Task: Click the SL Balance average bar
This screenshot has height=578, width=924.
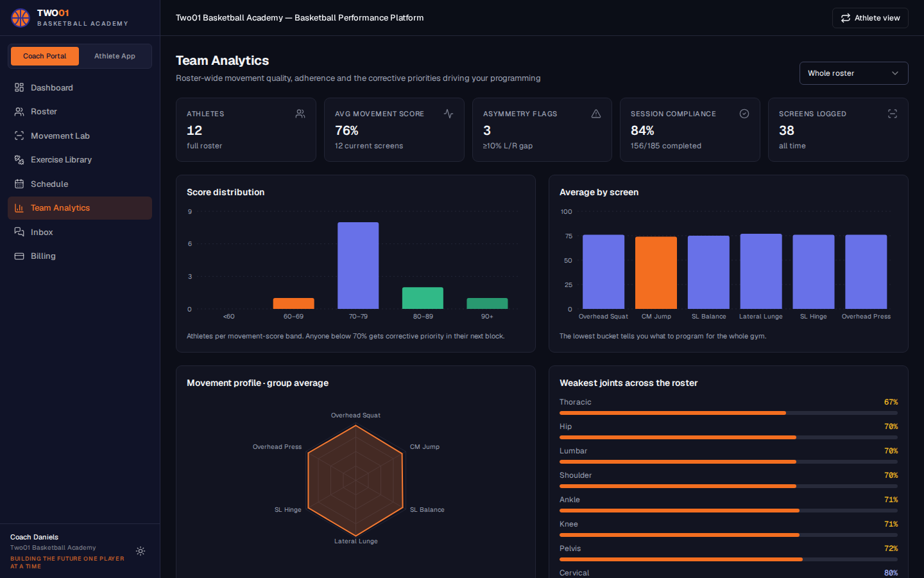Action: point(708,272)
